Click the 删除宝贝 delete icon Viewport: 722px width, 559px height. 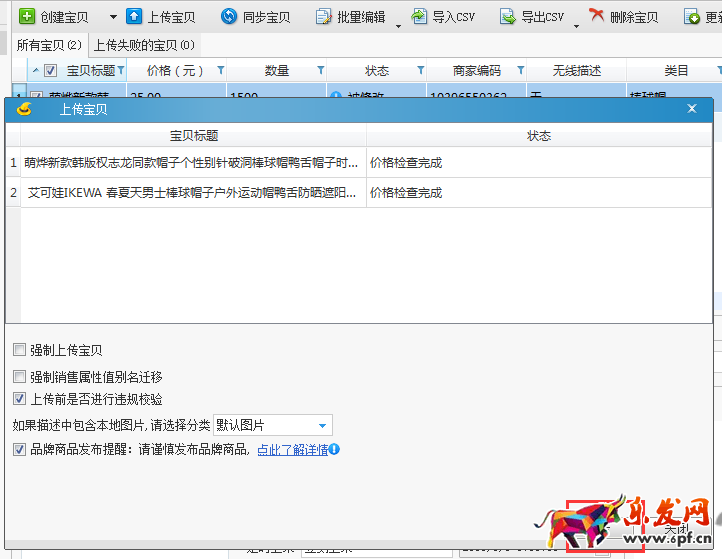pos(597,17)
